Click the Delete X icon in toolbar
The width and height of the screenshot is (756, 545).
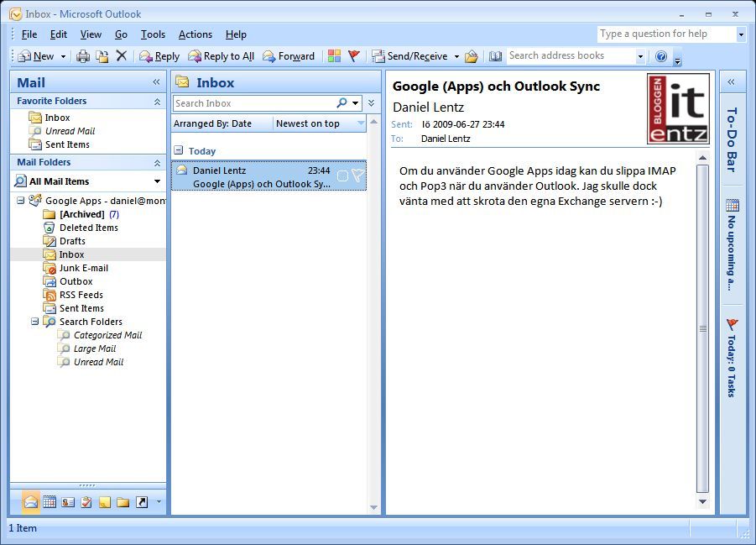pos(122,56)
